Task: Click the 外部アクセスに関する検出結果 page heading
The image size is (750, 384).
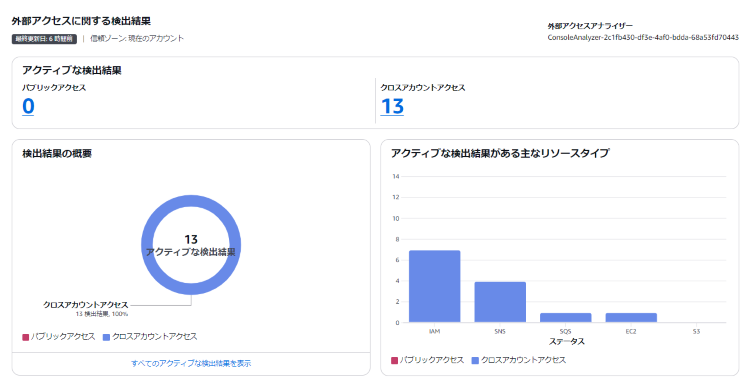Action: (x=81, y=21)
